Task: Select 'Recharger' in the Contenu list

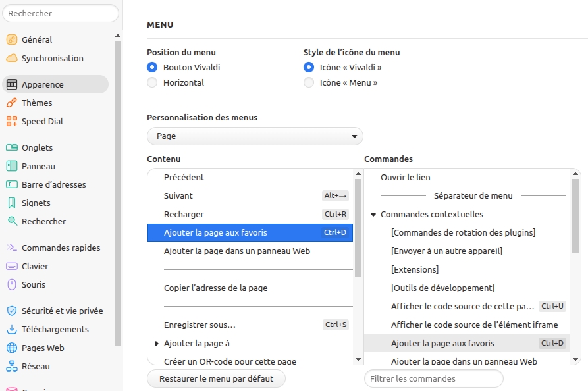Action: click(x=184, y=214)
